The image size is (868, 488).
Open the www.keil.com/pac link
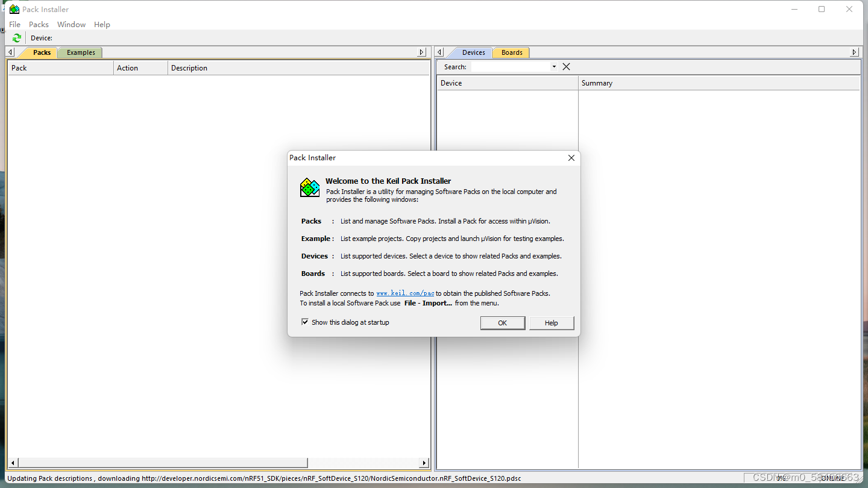point(405,293)
